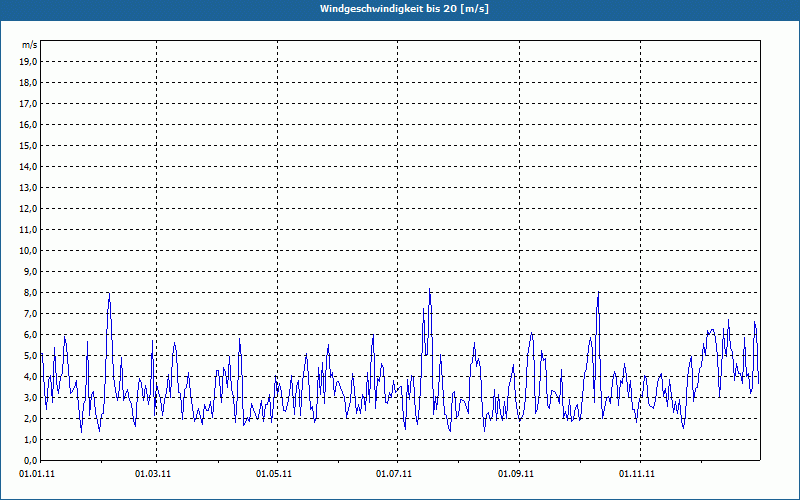Click the 01.03.11 date label

click(x=153, y=474)
